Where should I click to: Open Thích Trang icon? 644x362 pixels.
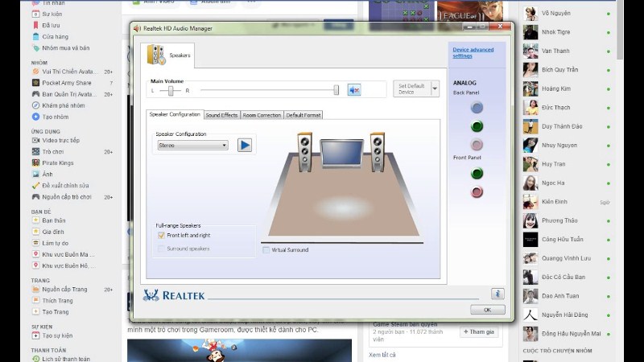click(35, 300)
